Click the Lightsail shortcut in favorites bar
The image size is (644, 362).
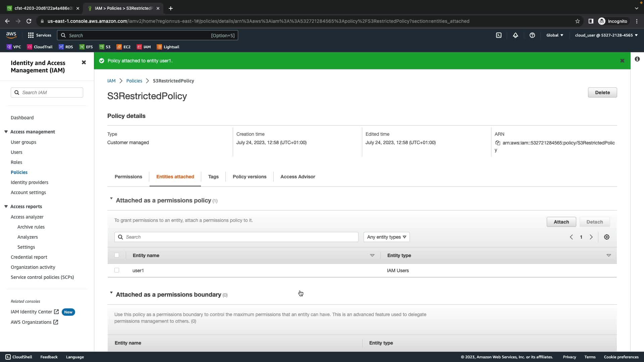(168, 47)
